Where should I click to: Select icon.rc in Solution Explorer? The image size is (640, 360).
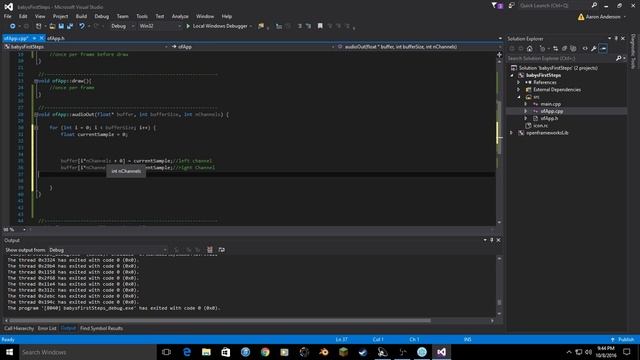click(x=540, y=126)
